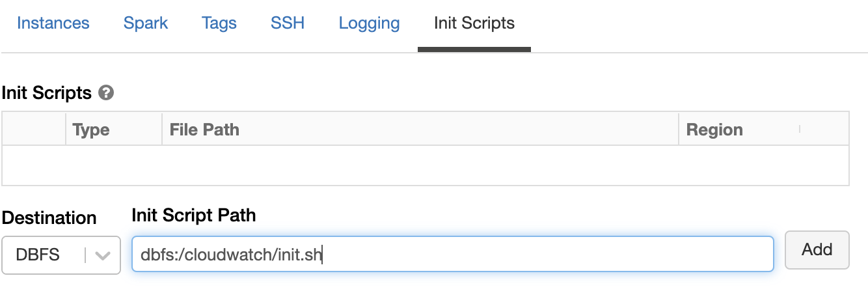Click the chevron arrow in Destination selector
The image size is (868, 306).
103,256
